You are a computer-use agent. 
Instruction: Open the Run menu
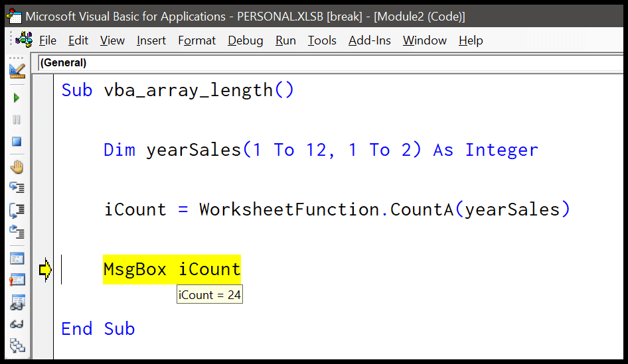coord(285,40)
